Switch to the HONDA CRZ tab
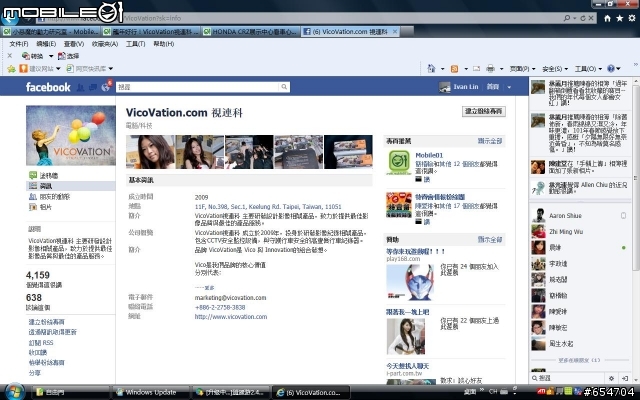 (250, 31)
